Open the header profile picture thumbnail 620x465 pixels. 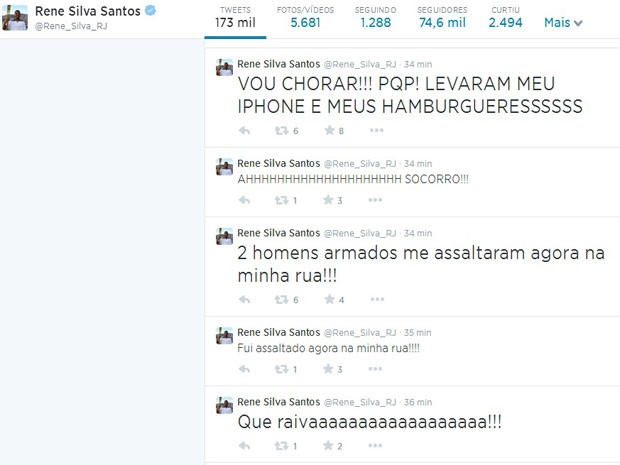click(x=15, y=18)
